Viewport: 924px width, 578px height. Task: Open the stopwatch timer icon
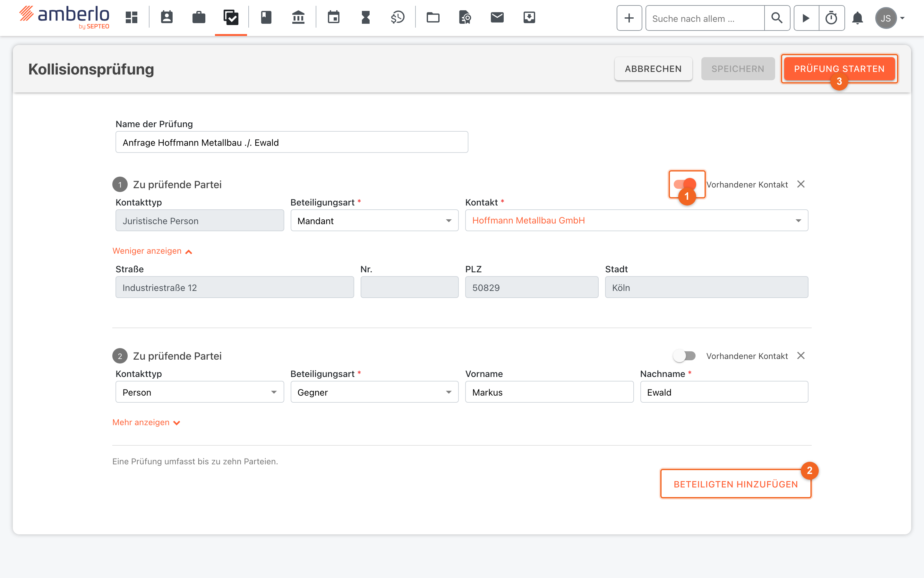point(832,18)
